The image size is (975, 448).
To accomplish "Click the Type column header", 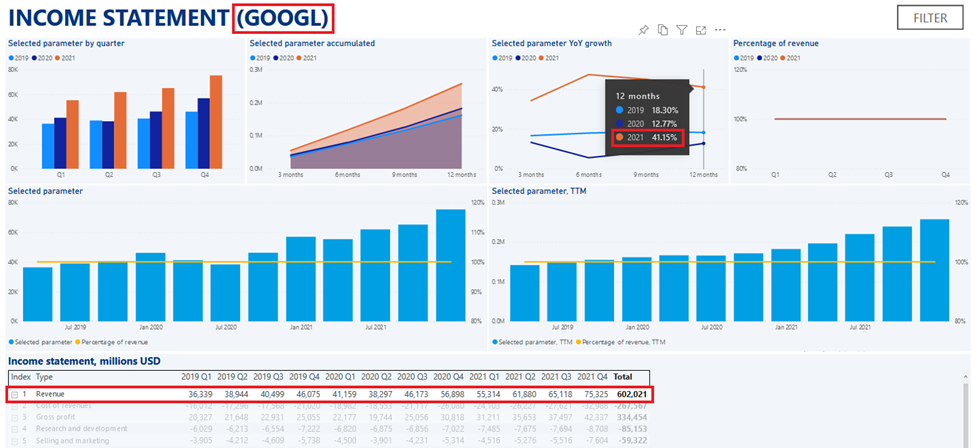I will coord(45,377).
